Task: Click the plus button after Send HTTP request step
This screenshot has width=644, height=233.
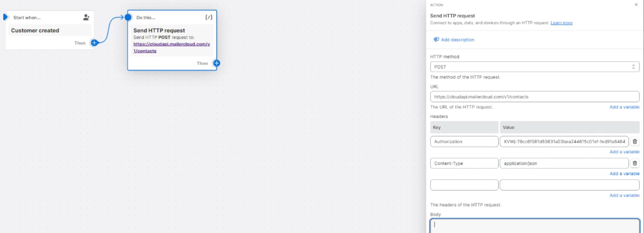Action: pos(217,63)
